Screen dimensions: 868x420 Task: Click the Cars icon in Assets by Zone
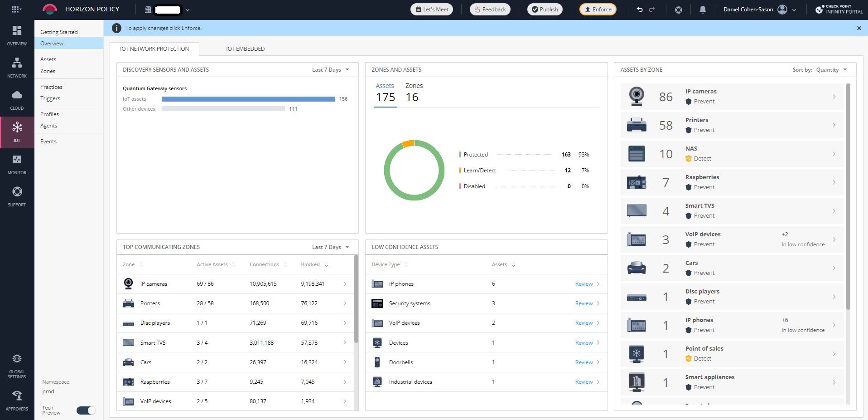point(637,268)
